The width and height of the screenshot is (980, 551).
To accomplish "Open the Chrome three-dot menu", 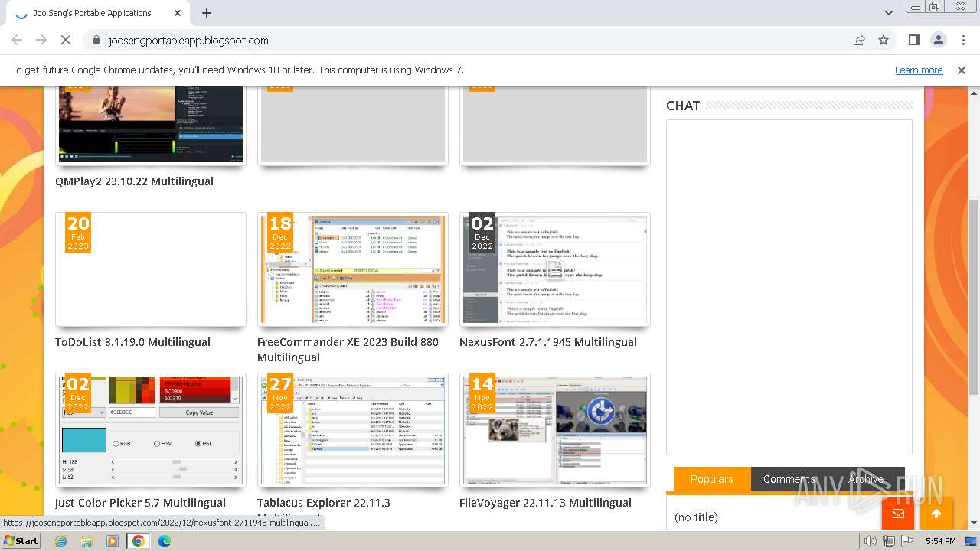I will (962, 40).
